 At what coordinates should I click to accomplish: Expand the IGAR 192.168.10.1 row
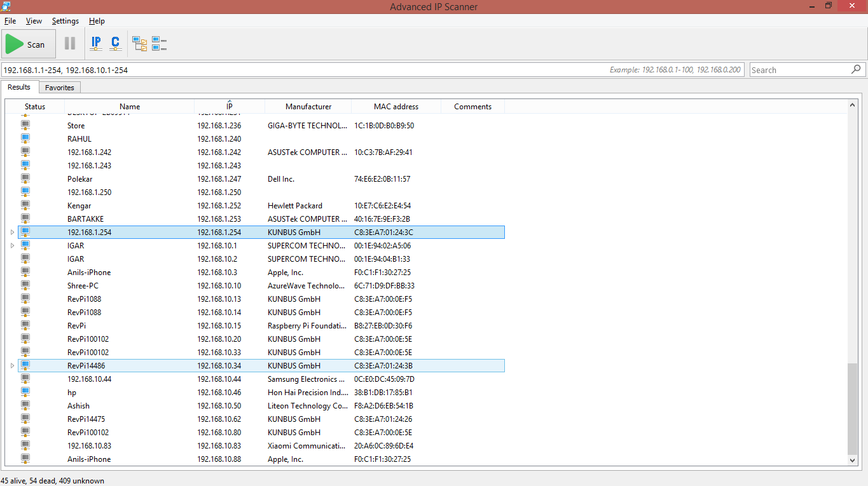(12, 246)
